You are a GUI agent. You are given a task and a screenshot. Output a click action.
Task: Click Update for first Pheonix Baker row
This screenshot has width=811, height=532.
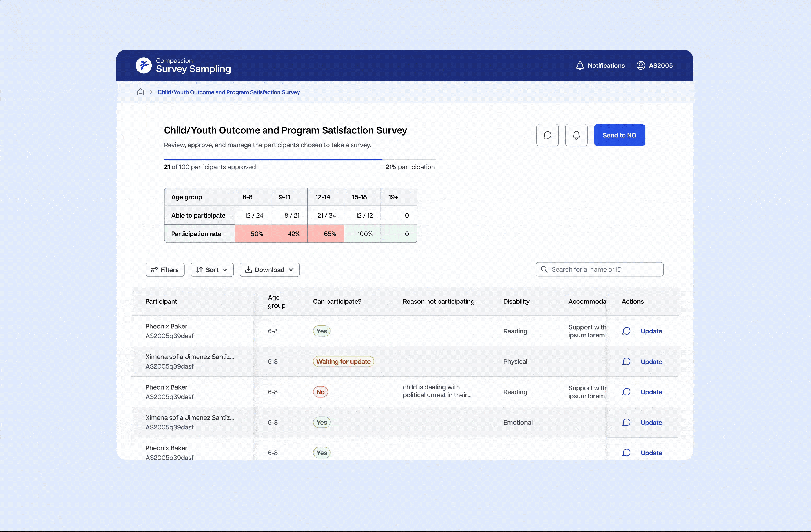tap(651, 331)
